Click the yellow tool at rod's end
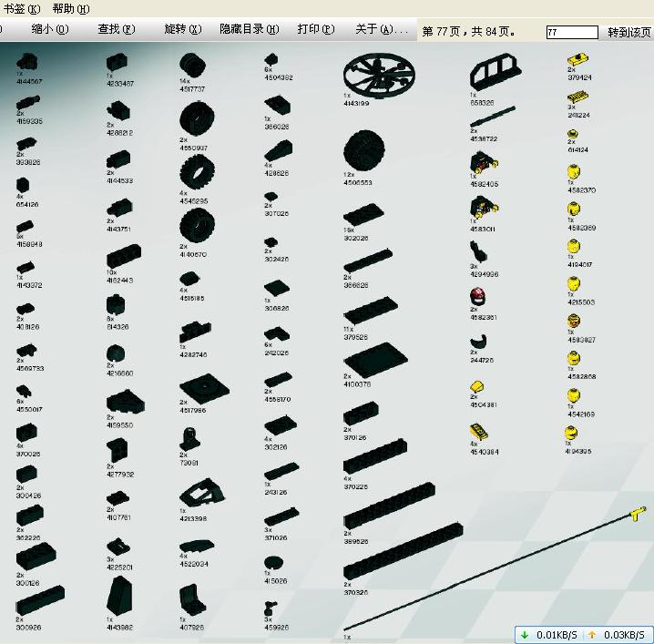 point(636,516)
